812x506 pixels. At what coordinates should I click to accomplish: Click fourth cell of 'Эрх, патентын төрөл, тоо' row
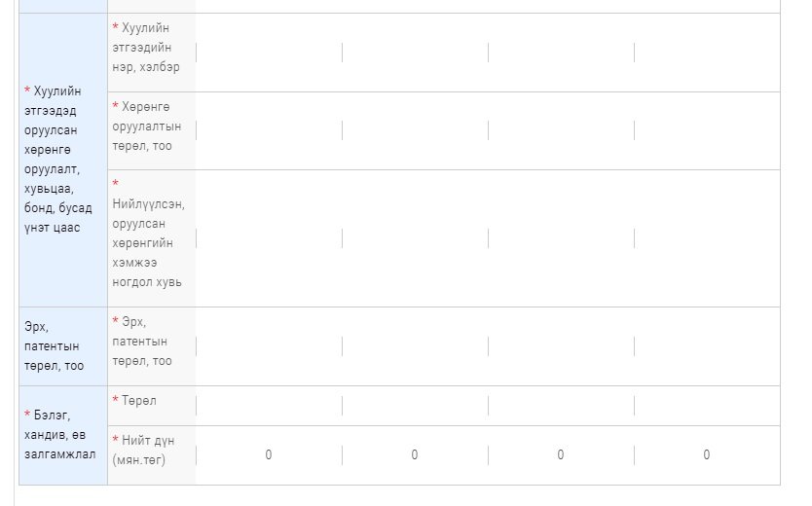point(707,346)
